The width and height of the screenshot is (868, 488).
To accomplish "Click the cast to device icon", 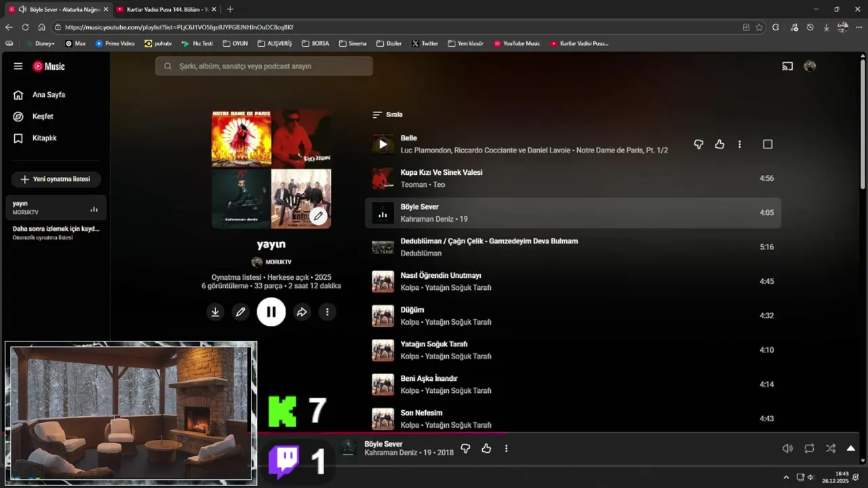I will coord(787,66).
